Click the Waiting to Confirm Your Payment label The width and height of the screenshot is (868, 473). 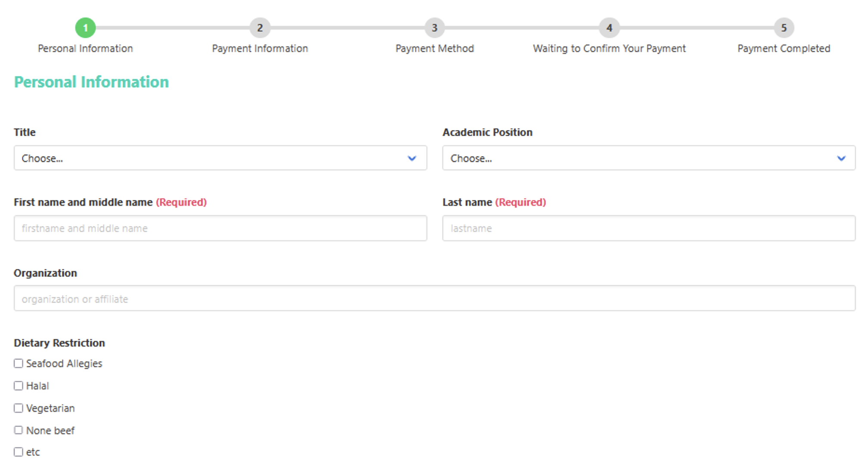609,49
